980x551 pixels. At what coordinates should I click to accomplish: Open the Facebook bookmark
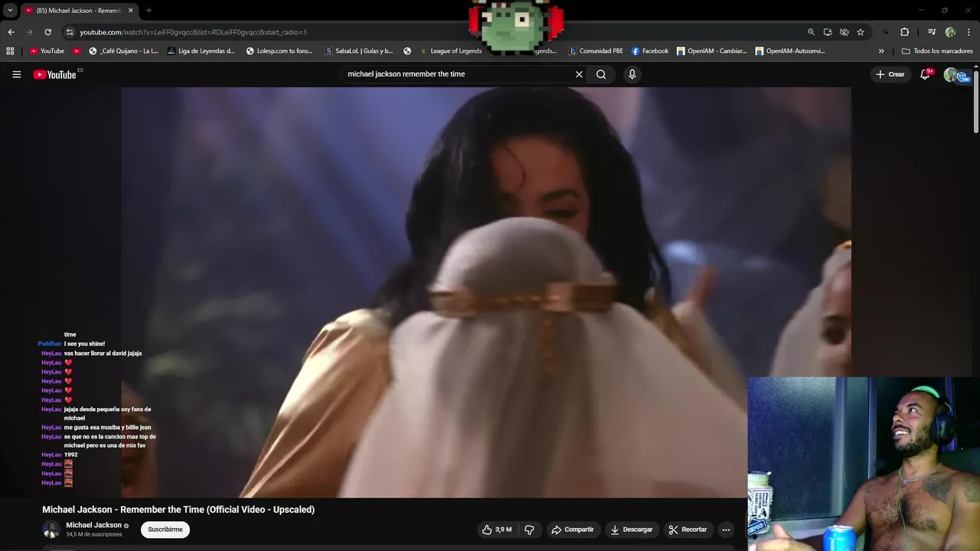pos(650,51)
